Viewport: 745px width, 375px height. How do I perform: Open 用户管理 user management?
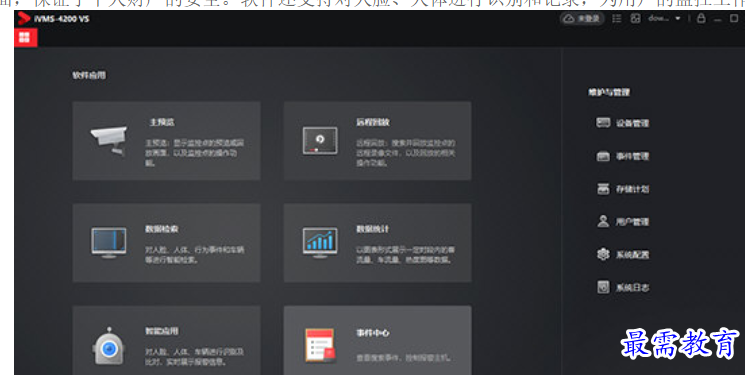tap(622, 221)
